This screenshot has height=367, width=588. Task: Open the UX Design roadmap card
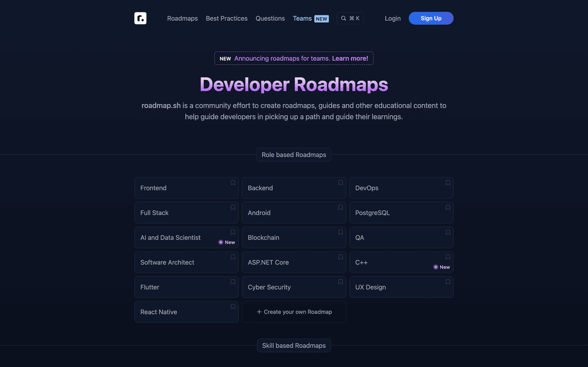[x=401, y=287]
